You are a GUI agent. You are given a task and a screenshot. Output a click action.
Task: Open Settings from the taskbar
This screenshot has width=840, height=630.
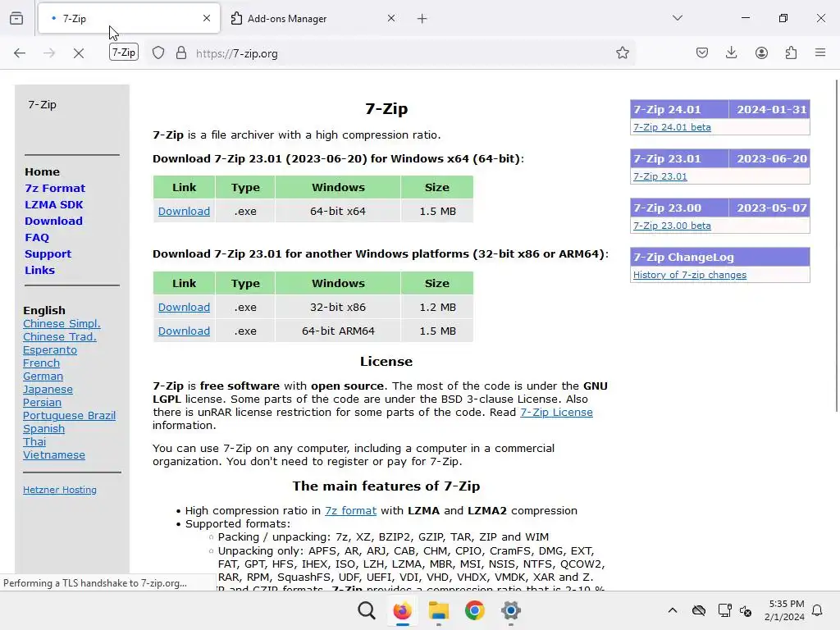click(x=510, y=610)
